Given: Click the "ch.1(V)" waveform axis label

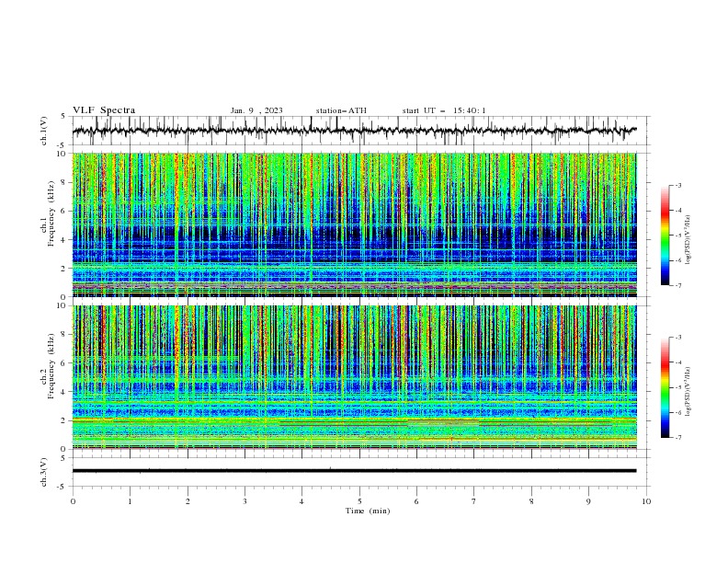Looking at the screenshot, I should pos(44,131).
